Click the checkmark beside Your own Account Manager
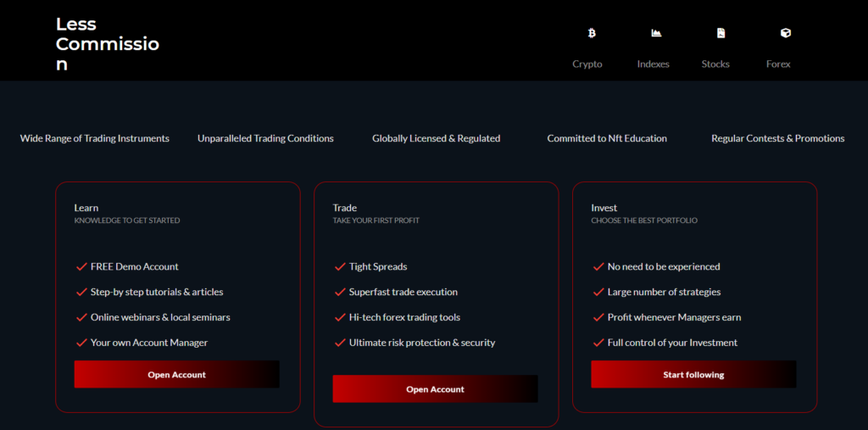This screenshot has width=868, height=430. 81,343
